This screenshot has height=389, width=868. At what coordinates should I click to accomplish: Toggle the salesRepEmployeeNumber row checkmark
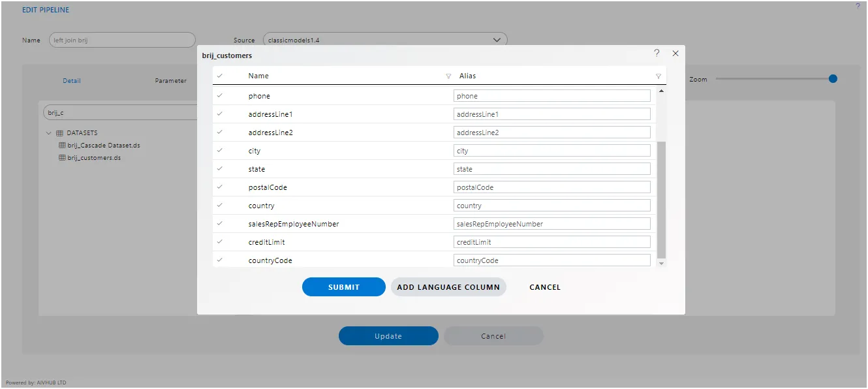point(220,224)
